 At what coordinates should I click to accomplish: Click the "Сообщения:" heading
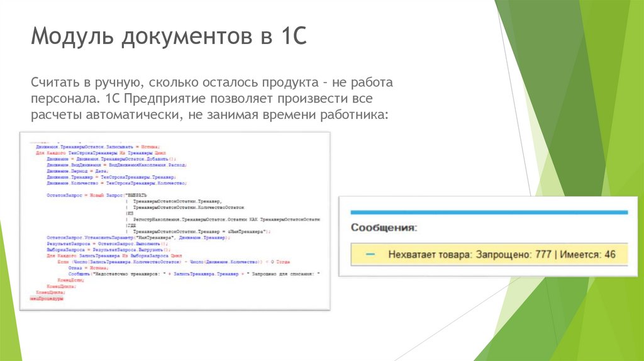tap(384, 228)
